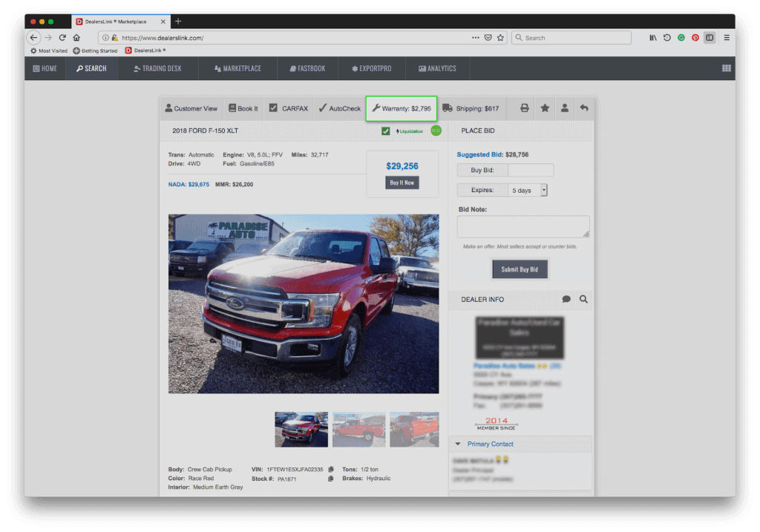Copy the stock number PA1871
The height and width of the screenshot is (532, 760).
(330, 479)
